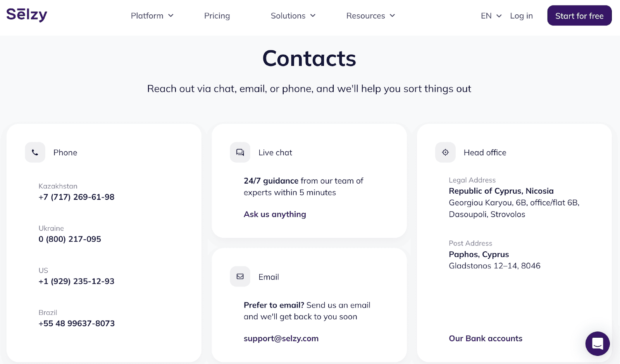The width and height of the screenshot is (620, 364).
Task: Click the US phone number
Action: 76,282
